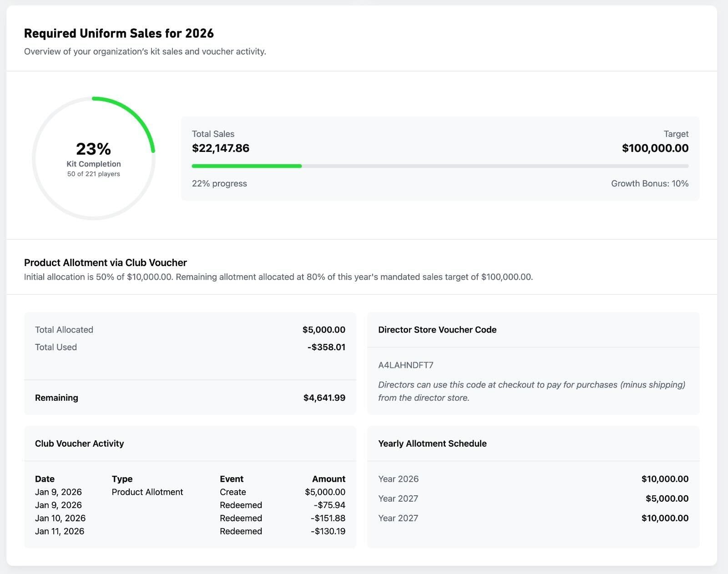Click the Growth Bonus: 10% label
Screen dimensions: 728x574
[x=649, y=184]
